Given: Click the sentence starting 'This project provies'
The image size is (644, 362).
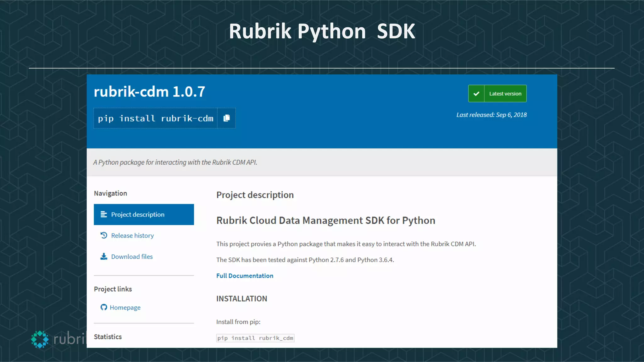Looking at the screenshot, I should (x=346, y=244).
